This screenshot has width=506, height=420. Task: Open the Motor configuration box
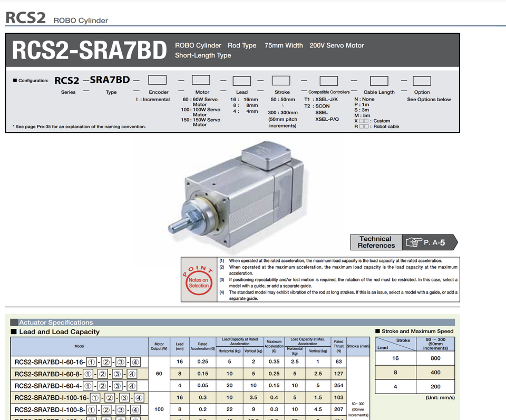(x=201, y=80)
